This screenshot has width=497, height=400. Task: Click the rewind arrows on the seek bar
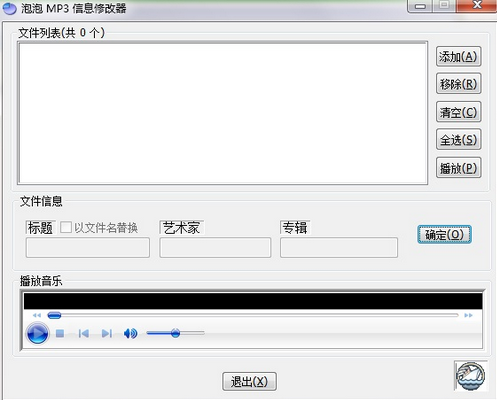(37, 315)
